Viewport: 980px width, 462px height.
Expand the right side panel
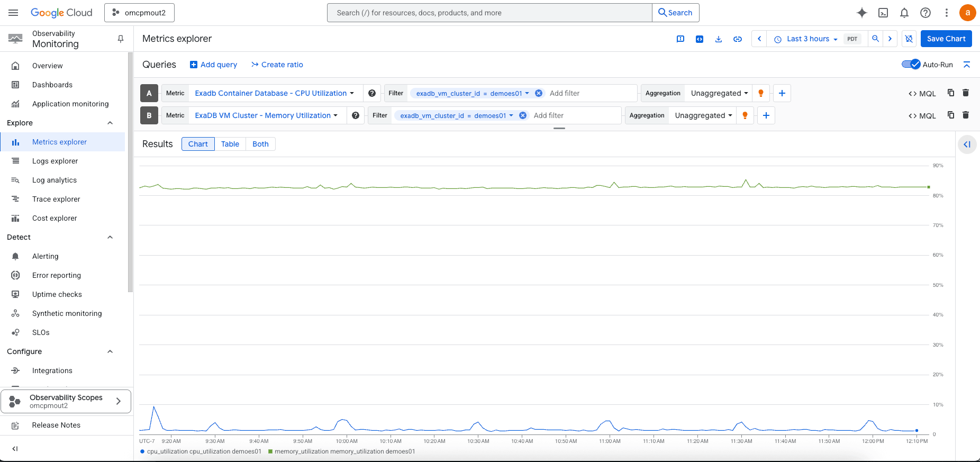[967, 144]
